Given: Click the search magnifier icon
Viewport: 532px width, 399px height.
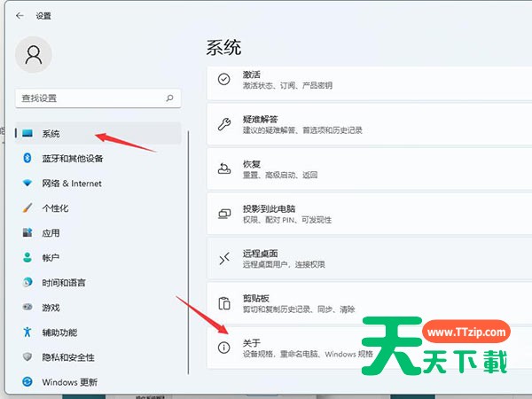Looking at the screenshot, I should 170,98.
